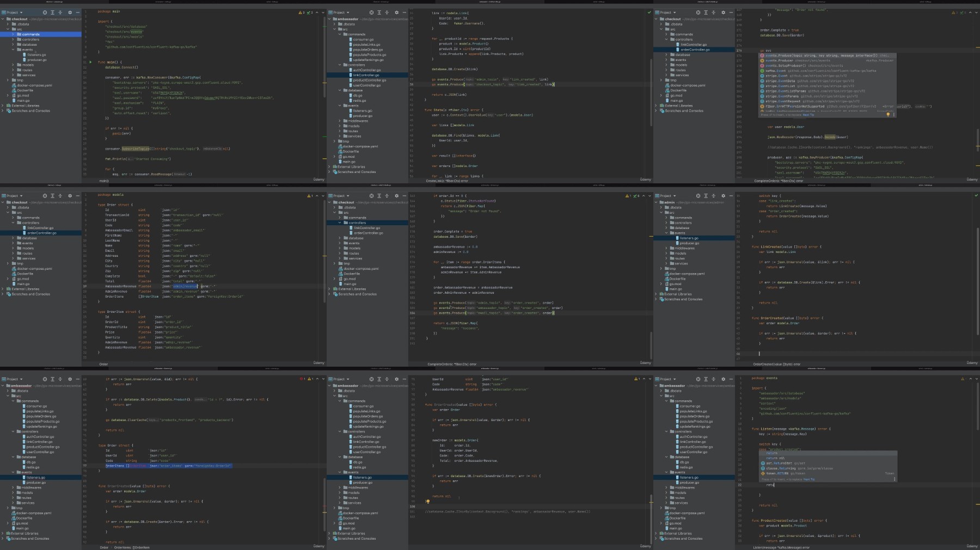Screen dimensions: 980x550
Task: Choose events.Producer completion suggestion
Action: (x=827, y=60)
